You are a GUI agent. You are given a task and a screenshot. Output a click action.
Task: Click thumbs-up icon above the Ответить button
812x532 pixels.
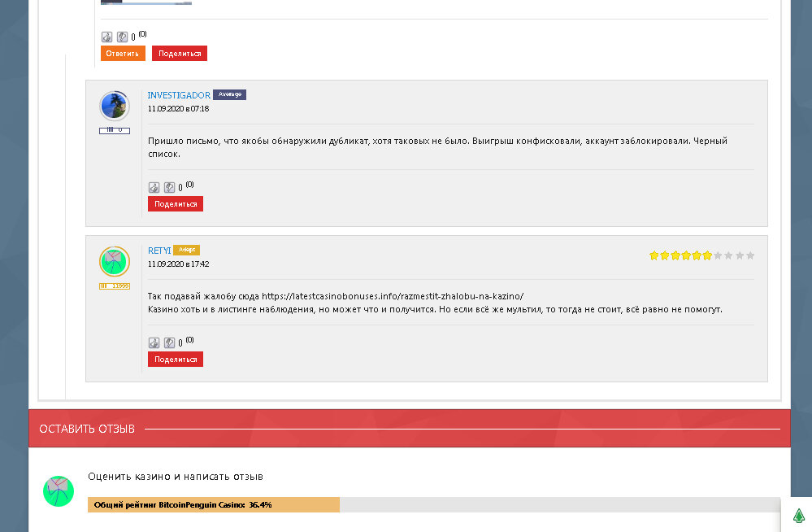coord(106,37)
